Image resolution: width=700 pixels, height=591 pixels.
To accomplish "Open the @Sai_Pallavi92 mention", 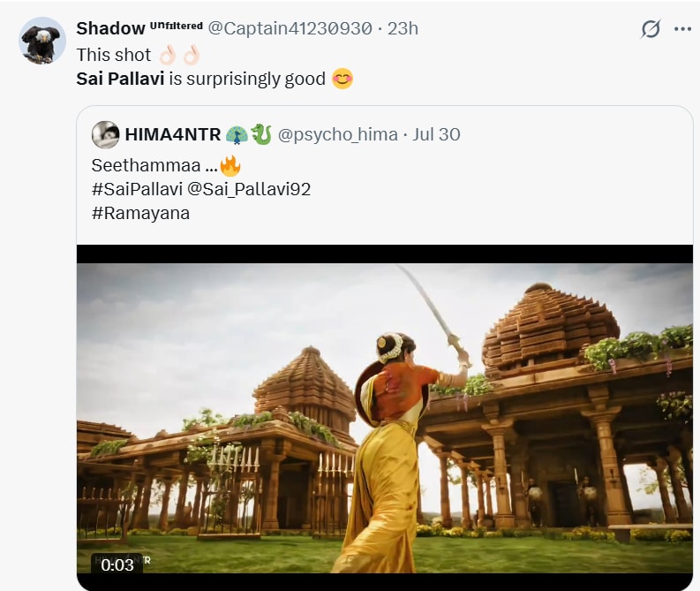I will point(249,189).
